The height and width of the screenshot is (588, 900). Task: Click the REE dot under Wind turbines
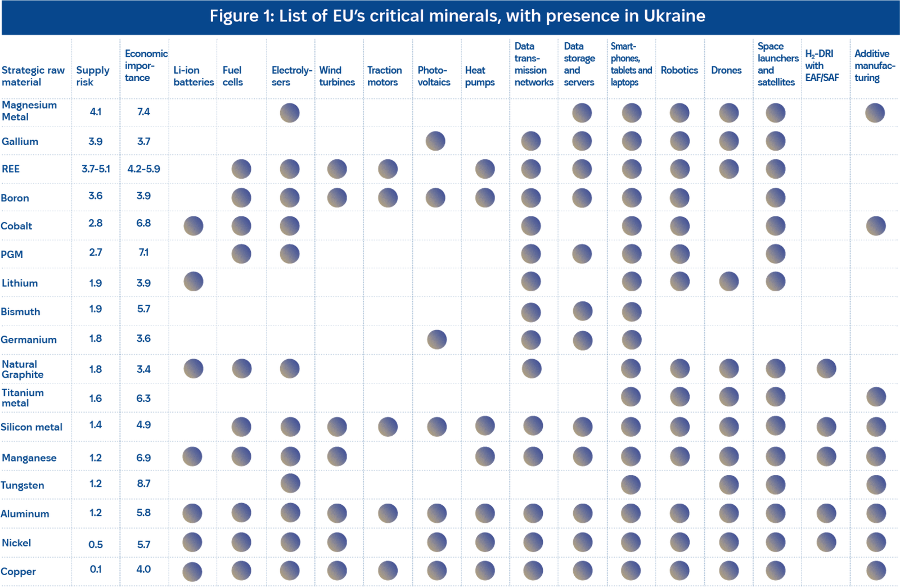tap(337, 169)
